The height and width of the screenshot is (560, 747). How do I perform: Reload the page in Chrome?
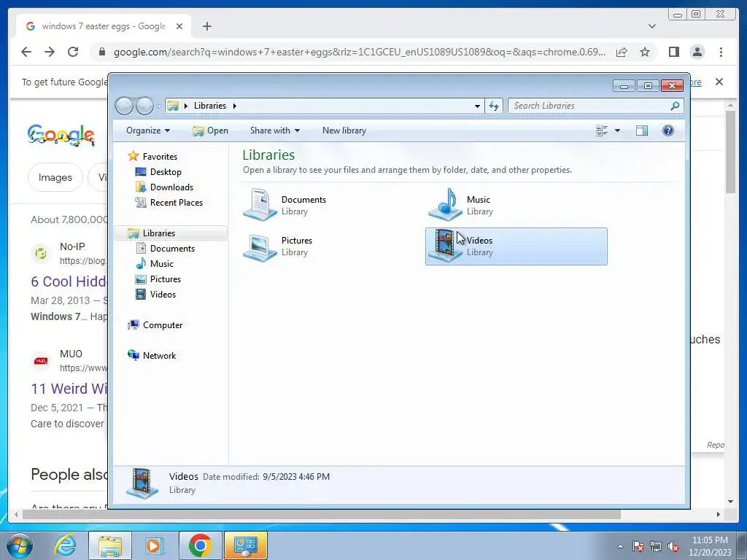coord(73,52)
